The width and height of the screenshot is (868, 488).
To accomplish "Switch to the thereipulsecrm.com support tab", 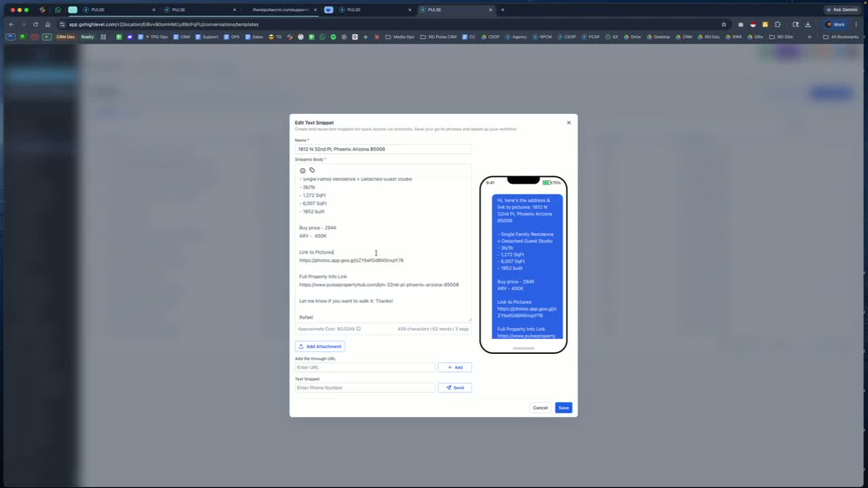I will [x=280, y=9].
